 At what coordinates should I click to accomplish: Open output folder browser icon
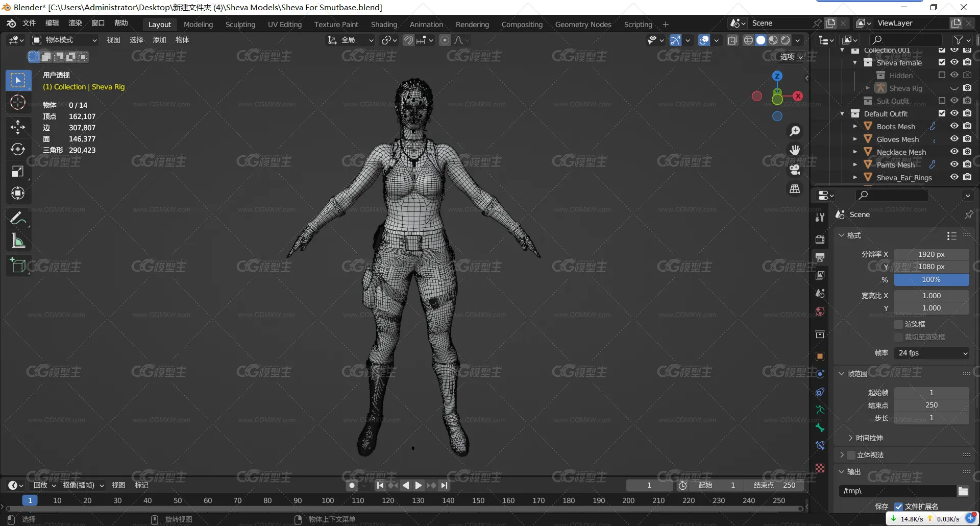(x=963, y=491)
